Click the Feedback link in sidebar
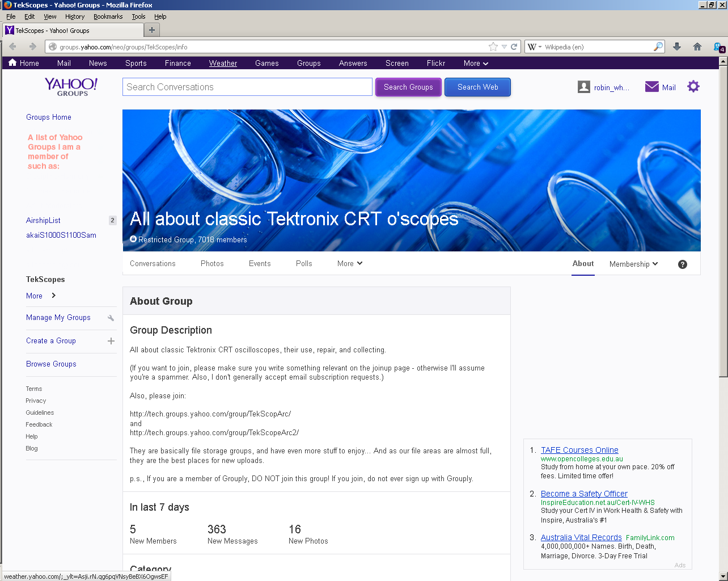Screen dimensions: 728x581 [x=39, y=424]
